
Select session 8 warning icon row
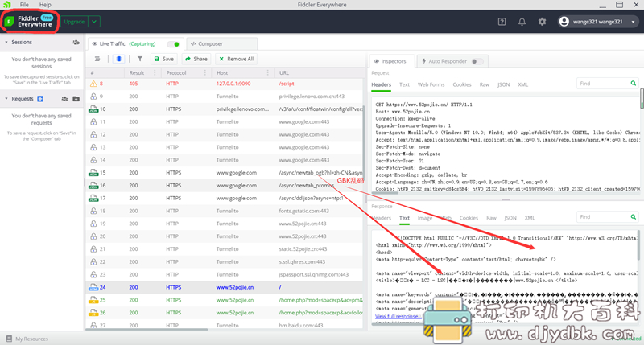(x=93, y=84)
